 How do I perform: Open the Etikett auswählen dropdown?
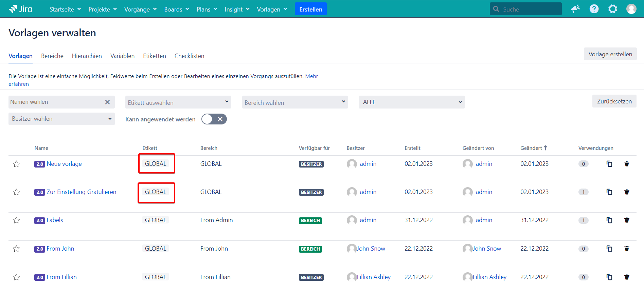(178, 102)
